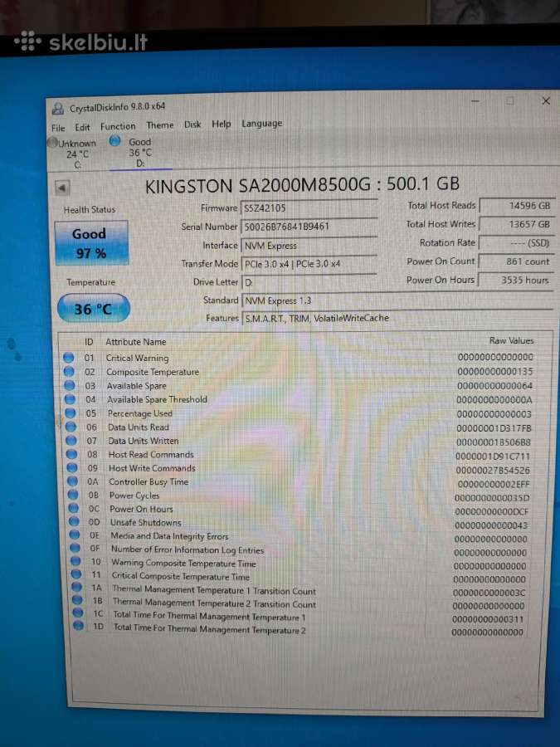
Task: Click the status icon for Total Time For Thermal Management Temperature 2
Action: click(78, 626)
